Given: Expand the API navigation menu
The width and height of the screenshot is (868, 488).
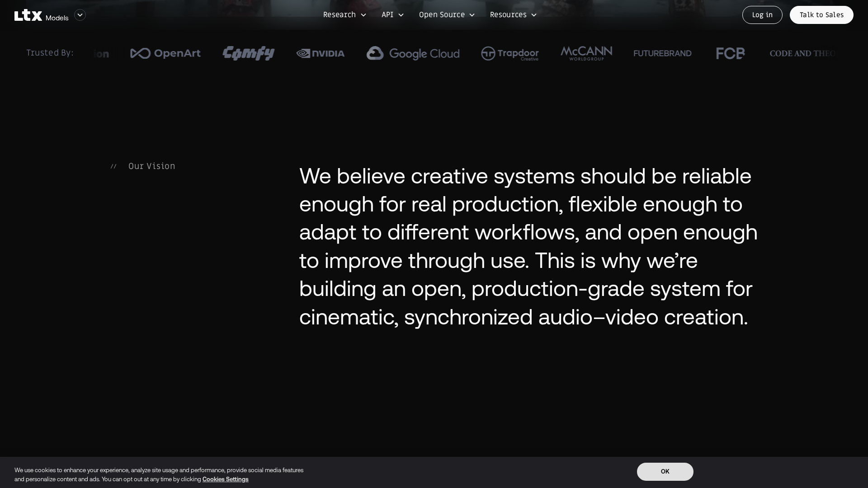Looking at the screenshot, I should (392, 15).
